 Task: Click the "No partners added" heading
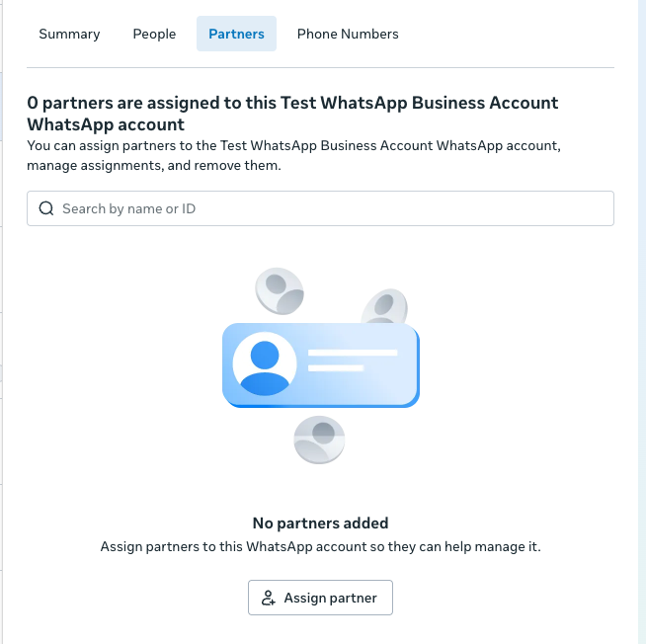(320, 523)
